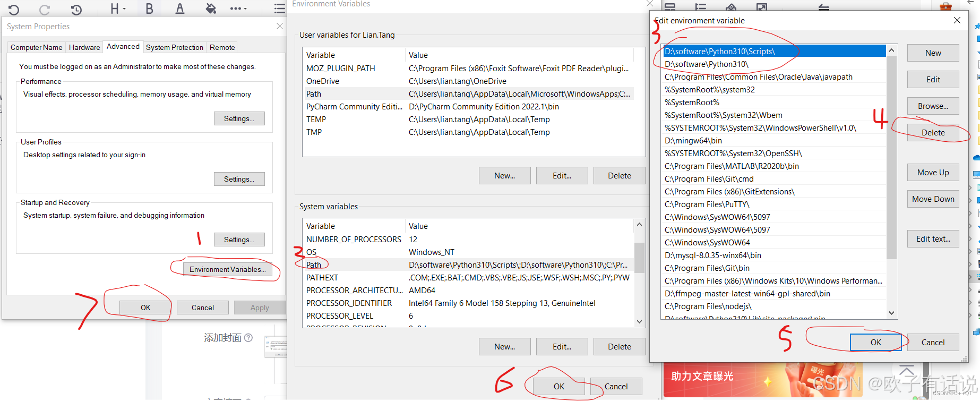Click Cancel in System Properties window
This screenshot has height=401, width=980.
pyautogui.click(x=203, y=308)
